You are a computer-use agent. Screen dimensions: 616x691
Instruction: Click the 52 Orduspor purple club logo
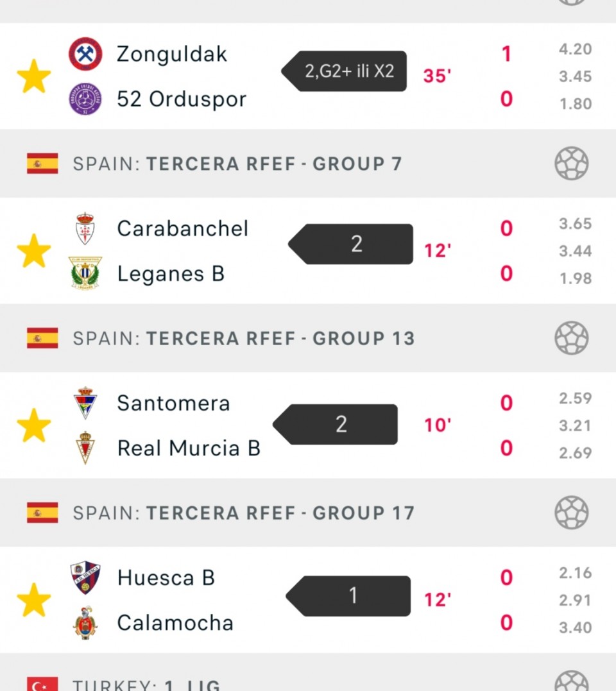tap(85, 99)
